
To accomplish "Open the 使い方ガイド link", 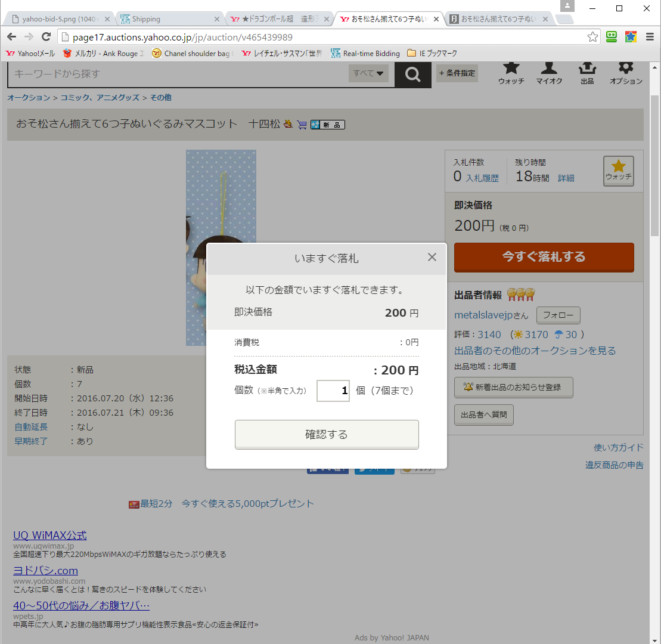I will 619,447.
